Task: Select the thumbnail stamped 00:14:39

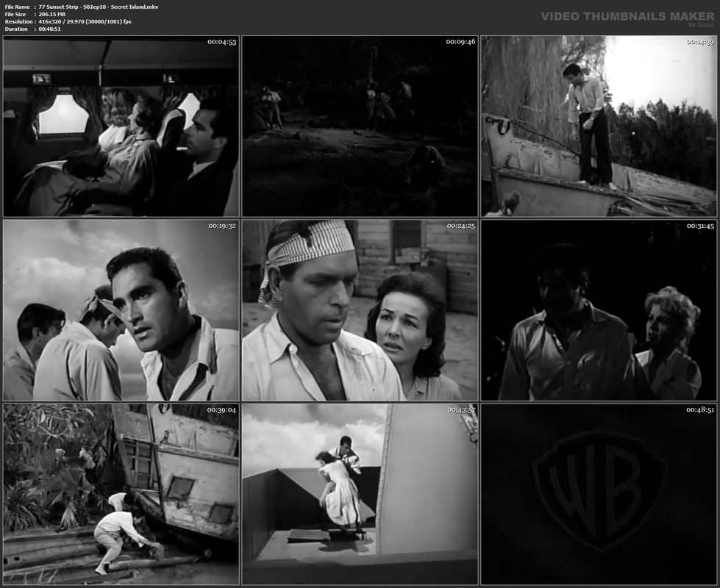Action: (x=599, y=126)
